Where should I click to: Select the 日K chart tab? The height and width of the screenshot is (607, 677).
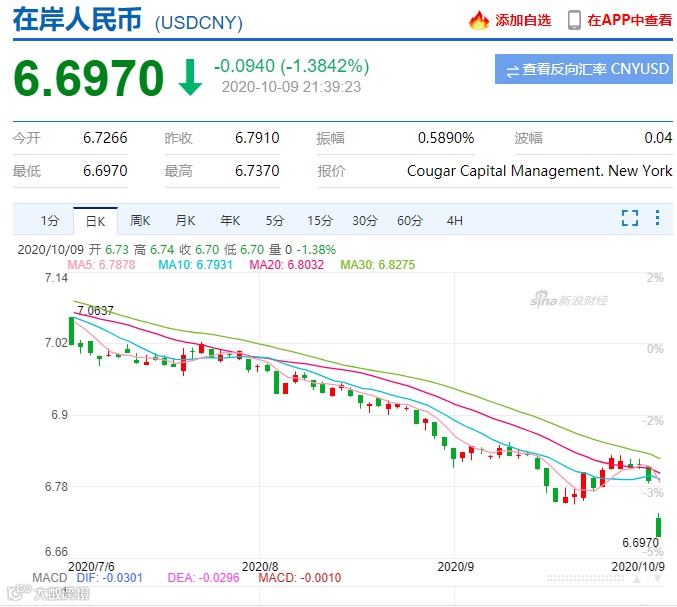(95, 221)
